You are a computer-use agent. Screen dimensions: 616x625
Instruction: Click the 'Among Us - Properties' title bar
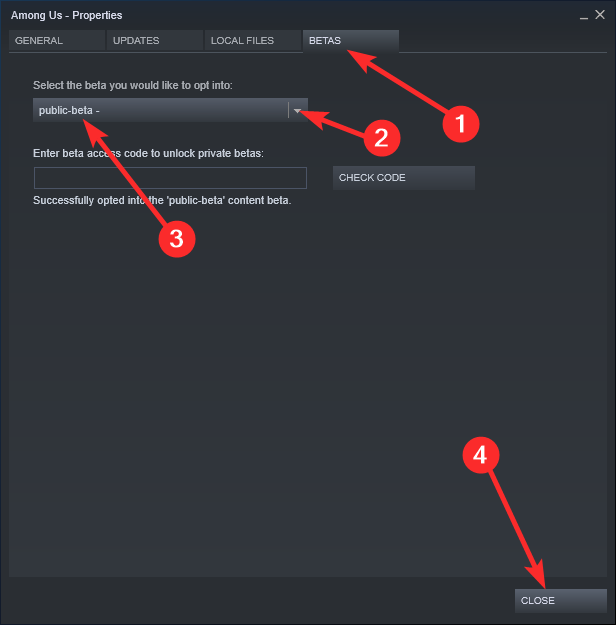250,16
